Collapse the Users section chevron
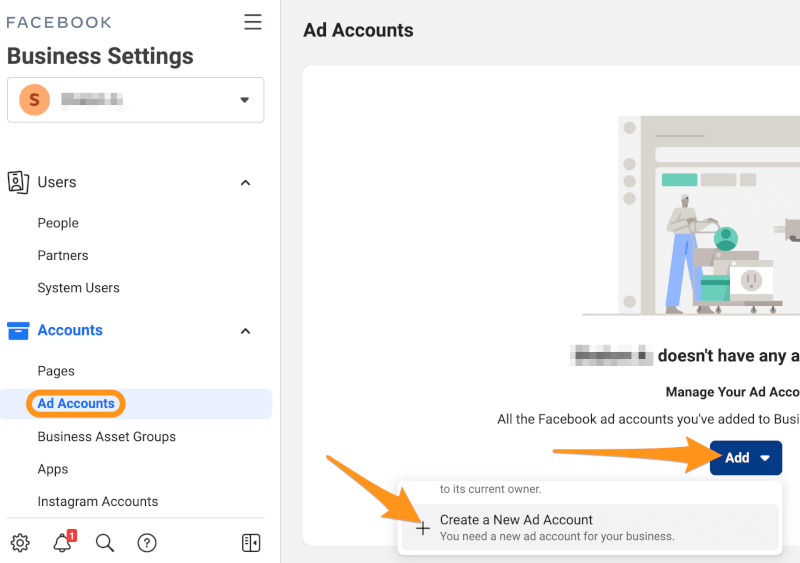The width and height of the screenshot is (800, 563). tap(245, 183)
